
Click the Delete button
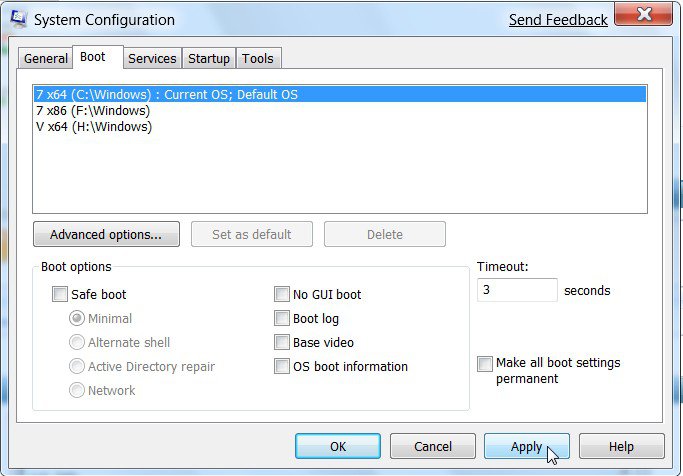(x=385, y=234)
